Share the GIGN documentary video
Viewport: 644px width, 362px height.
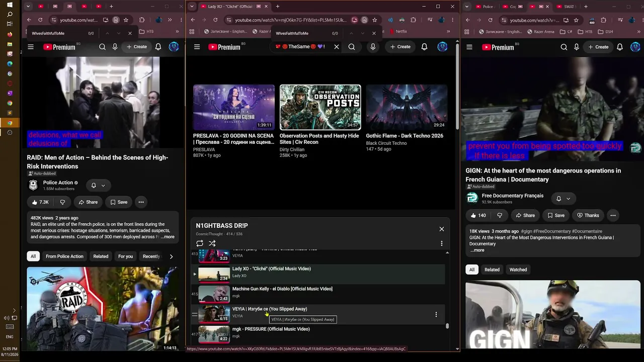(x=525, y=215)
